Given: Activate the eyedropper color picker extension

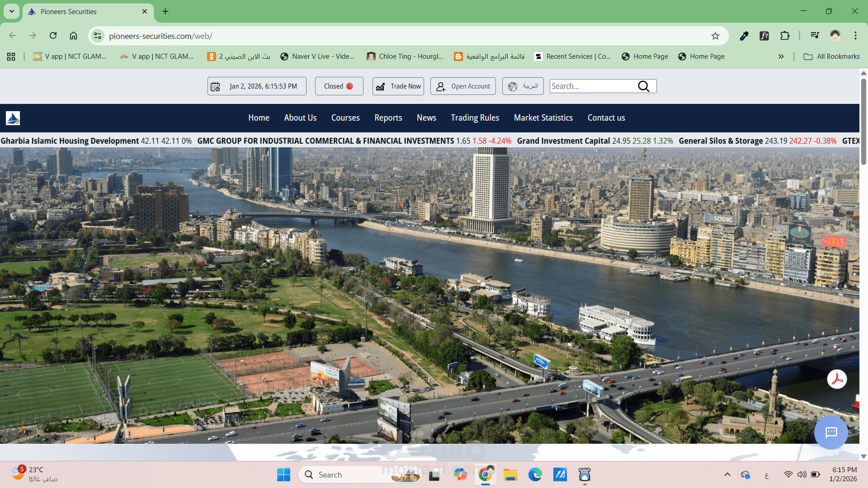Looking at the screenshot, I should [x=744, y=36].
